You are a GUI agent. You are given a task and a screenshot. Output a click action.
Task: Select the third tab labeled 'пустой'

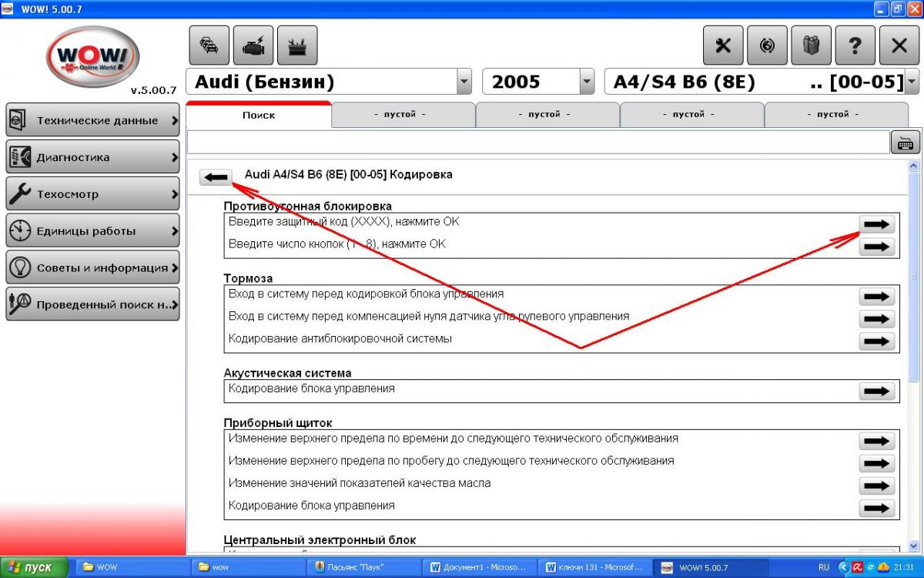point(547,114)
